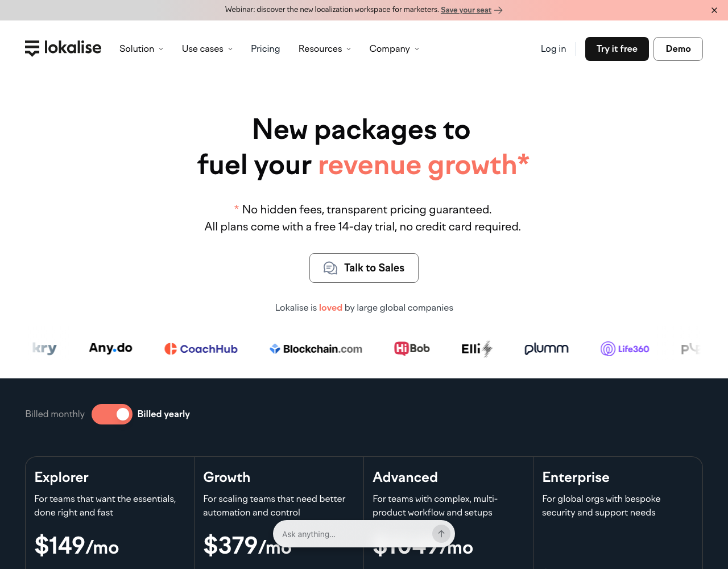Click the CoachHub logo
The height and width of the screenshot is (569, 728).
201,349
